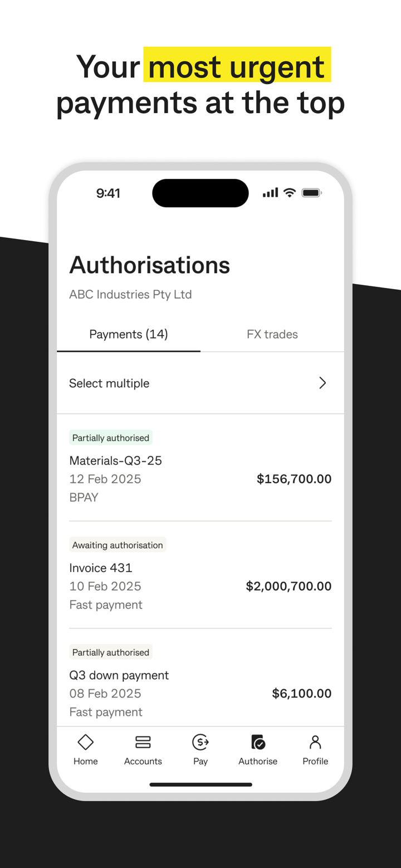The height and width of the screenshot is (868, 401).
Task: Tap the $156,700.00 amount
Action: (x=294, y=479)
